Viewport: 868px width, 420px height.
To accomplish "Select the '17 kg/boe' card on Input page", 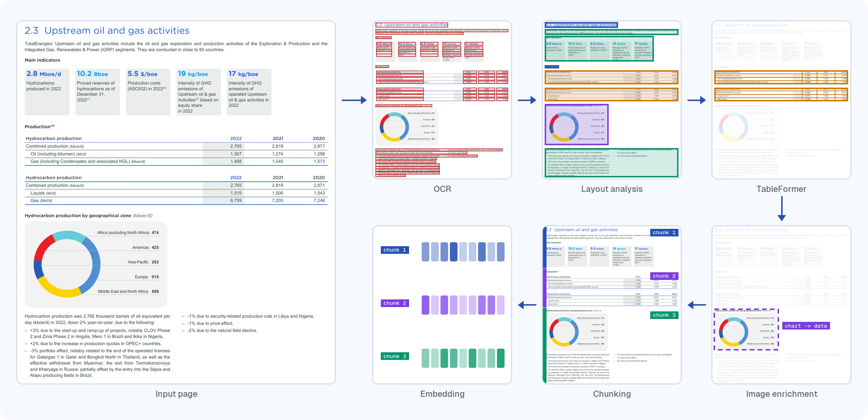I will pyautogui.click(x=249, y=92).
